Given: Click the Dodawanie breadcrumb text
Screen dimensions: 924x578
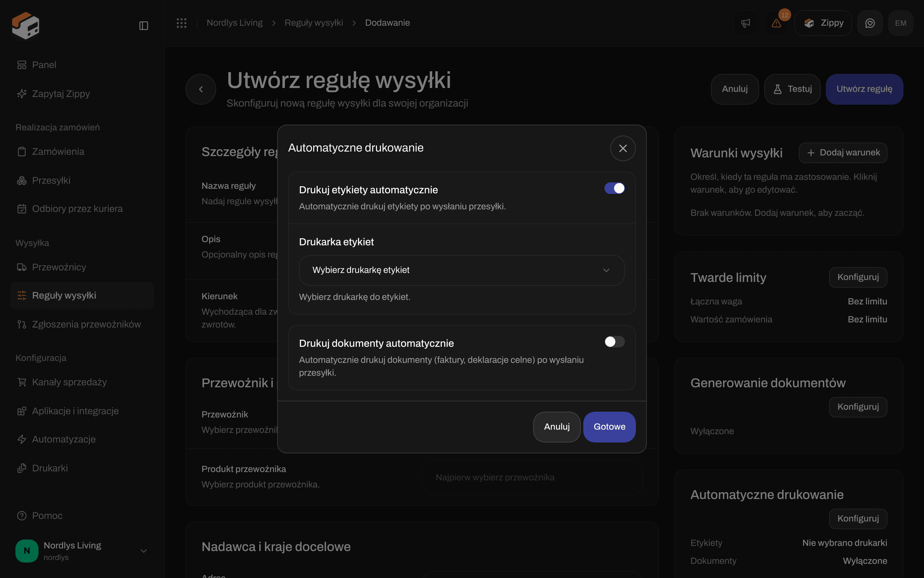Looking at the screenshot, I should click(x=388, y=23).
